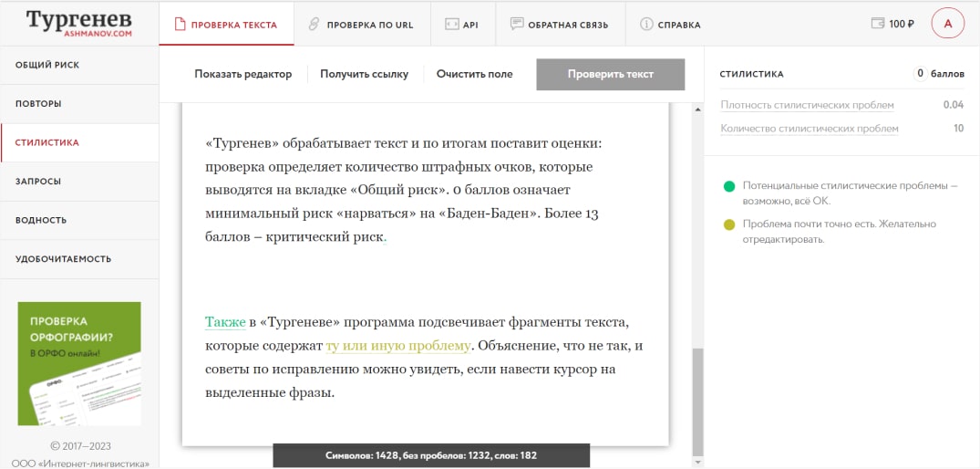The width and height of the screenshot is (980, 469).
Task: Click the Тургенев logo
Action: tap(79, 23)
